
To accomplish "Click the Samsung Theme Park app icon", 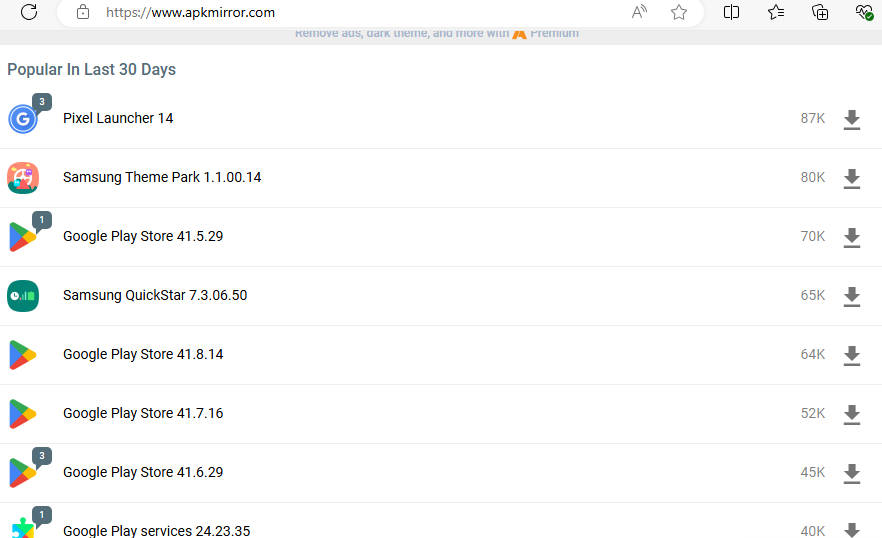I will 23,178.
